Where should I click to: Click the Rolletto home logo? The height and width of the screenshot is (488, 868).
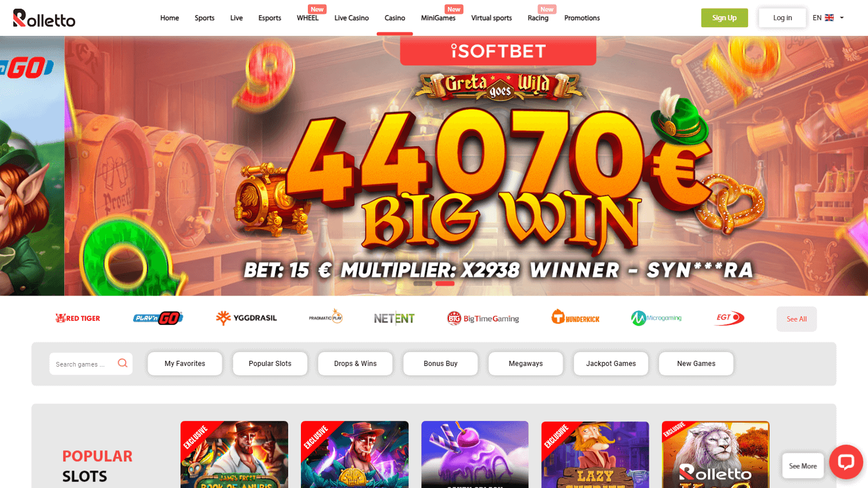tap(44, 18)
